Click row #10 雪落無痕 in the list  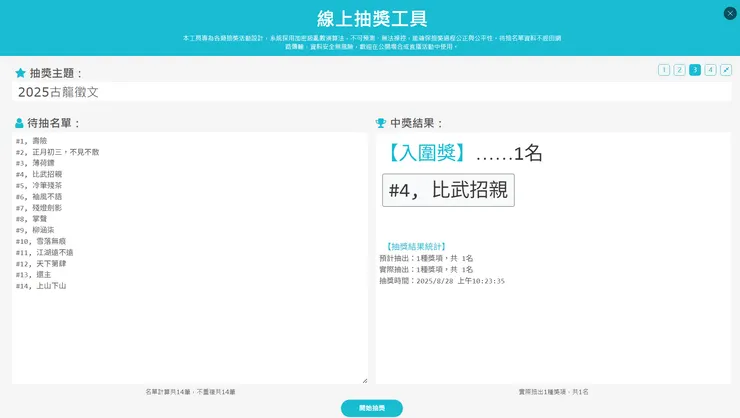pyautogui.click(x=41, y=241)
